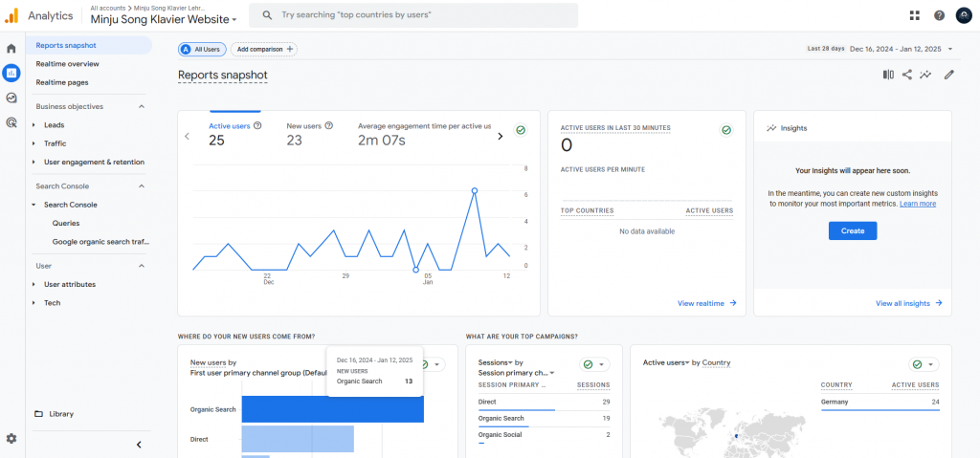Click the Create insights button
This screenshot has width=980, height=458.
[x=852, y=230]
